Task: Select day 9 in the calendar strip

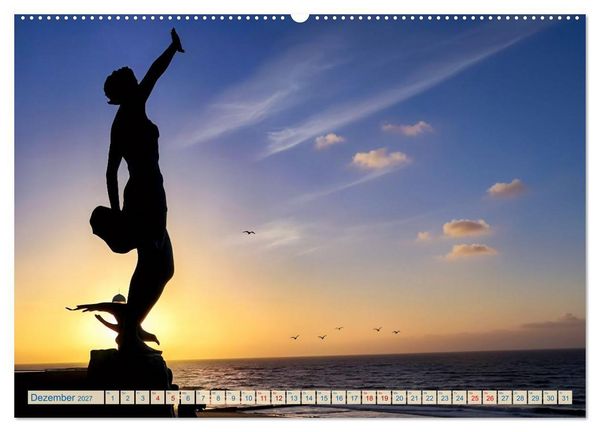Action: pyautogui.click(x=233, y=397)
